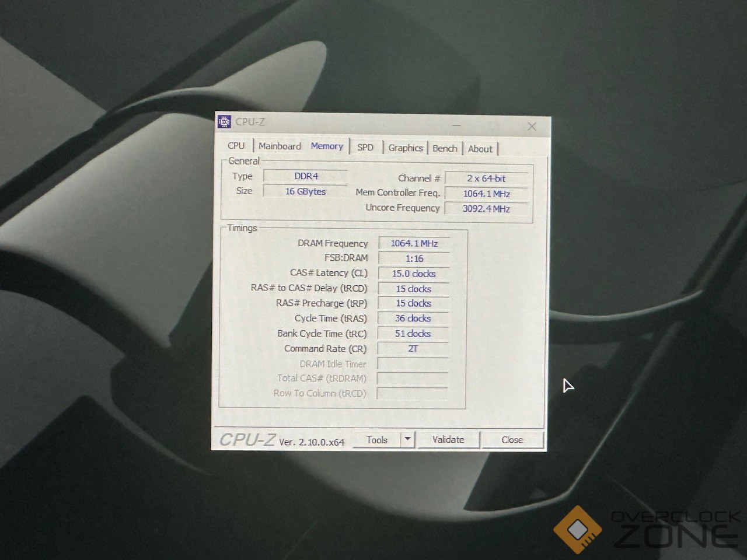The height and width of the screenshot is (560, 747).
Task: Click the 'DRAM Frequency' label
Action: click(333, 243)
